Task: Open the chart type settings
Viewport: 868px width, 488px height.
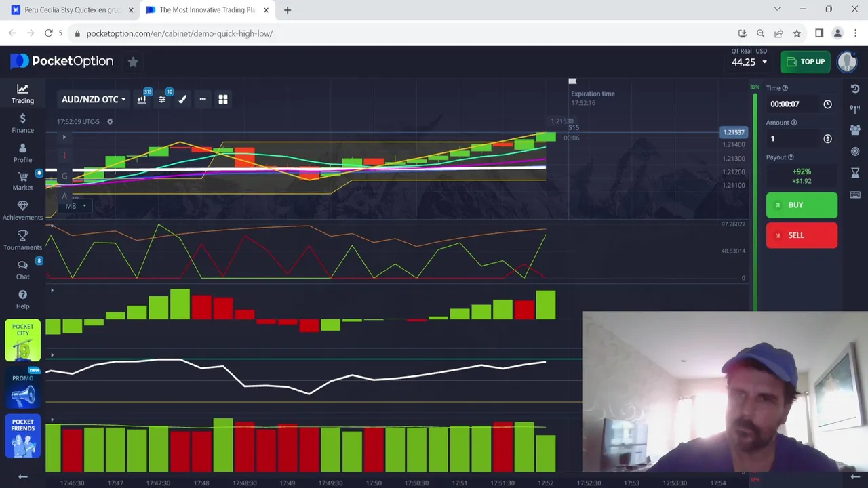Action: 142,100
